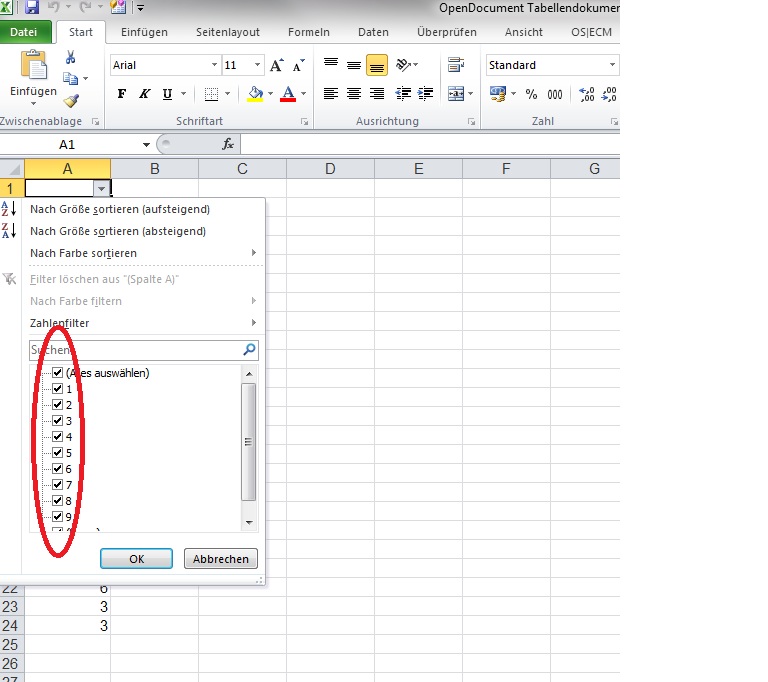The height and width of the screenshot is (682, 768).
Task: Confirm the filter with OK
Action: tap(136, 559)
